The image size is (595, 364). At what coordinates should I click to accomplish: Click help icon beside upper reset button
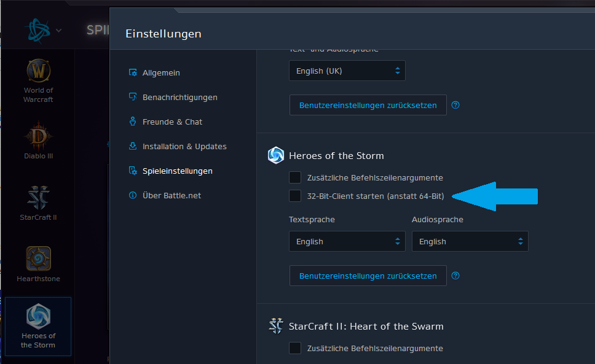[x=455, y=105]
